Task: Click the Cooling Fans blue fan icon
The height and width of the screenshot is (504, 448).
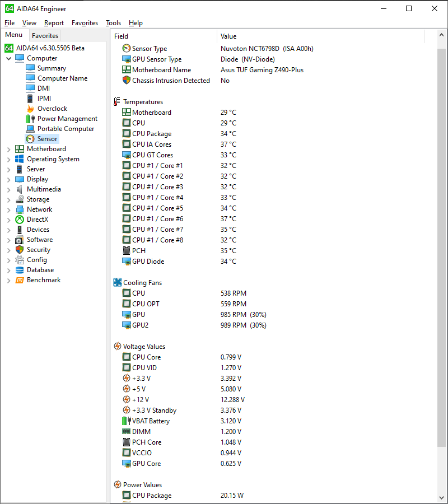Action: pyautogui.click(x=118, y=283)
